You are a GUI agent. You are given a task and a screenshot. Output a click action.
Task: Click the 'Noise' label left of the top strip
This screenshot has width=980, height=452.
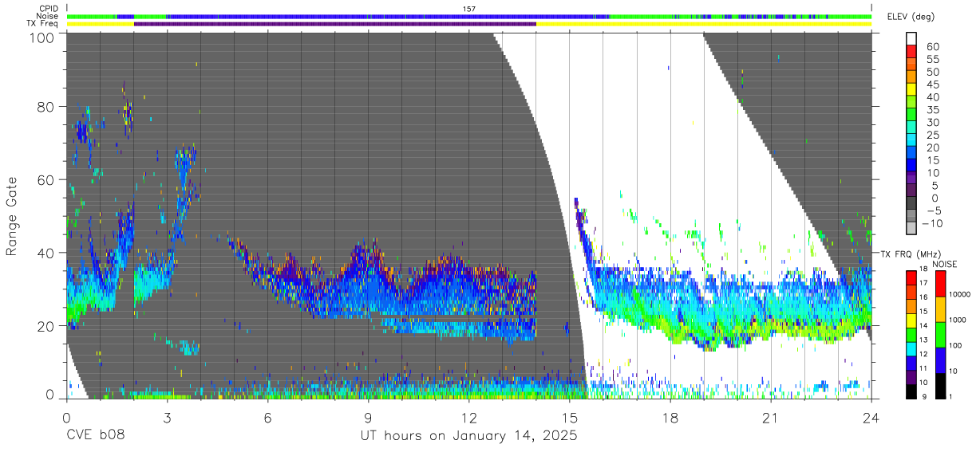(x=47, y=16)
